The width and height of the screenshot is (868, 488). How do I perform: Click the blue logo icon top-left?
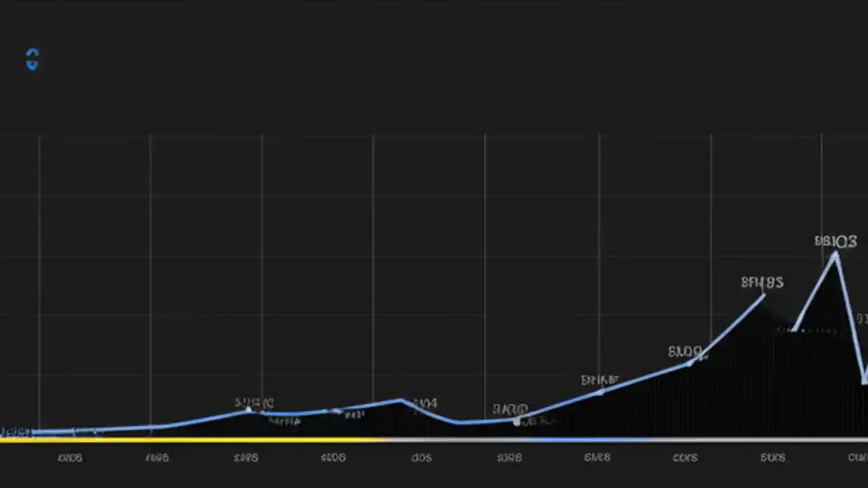pos(32,60)
